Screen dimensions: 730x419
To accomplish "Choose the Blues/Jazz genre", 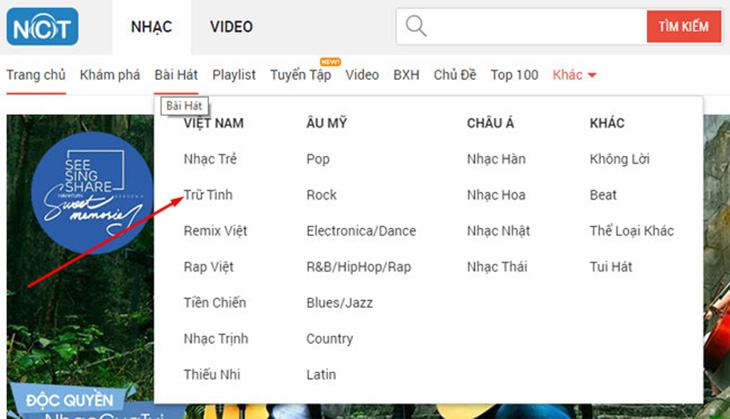I will [339, 303].
